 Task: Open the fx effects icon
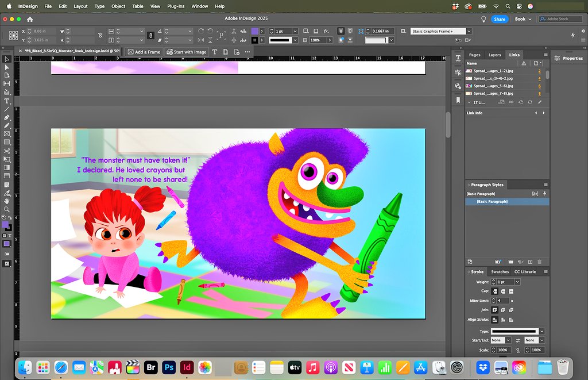point(326,31)
